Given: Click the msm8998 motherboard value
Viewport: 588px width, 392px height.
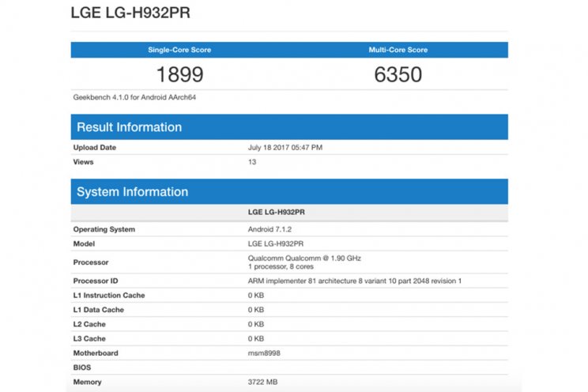Looking at the screenshot, I should (x=264, y=353).
